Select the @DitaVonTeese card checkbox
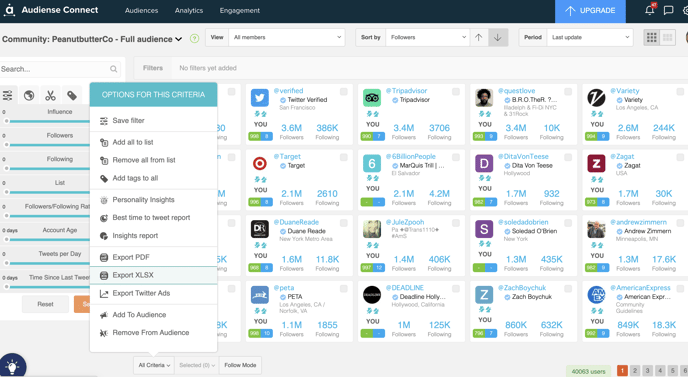The image size is (688, 377). [568, 157]
